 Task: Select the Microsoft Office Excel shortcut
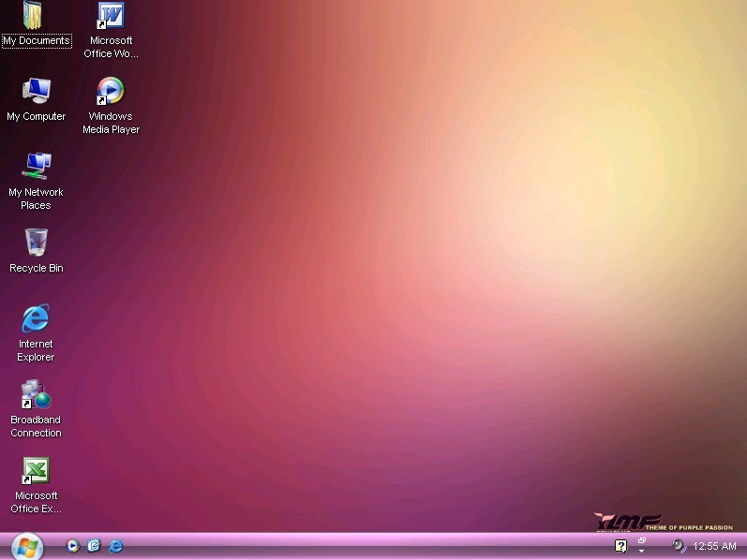click(x=36, y=470)
